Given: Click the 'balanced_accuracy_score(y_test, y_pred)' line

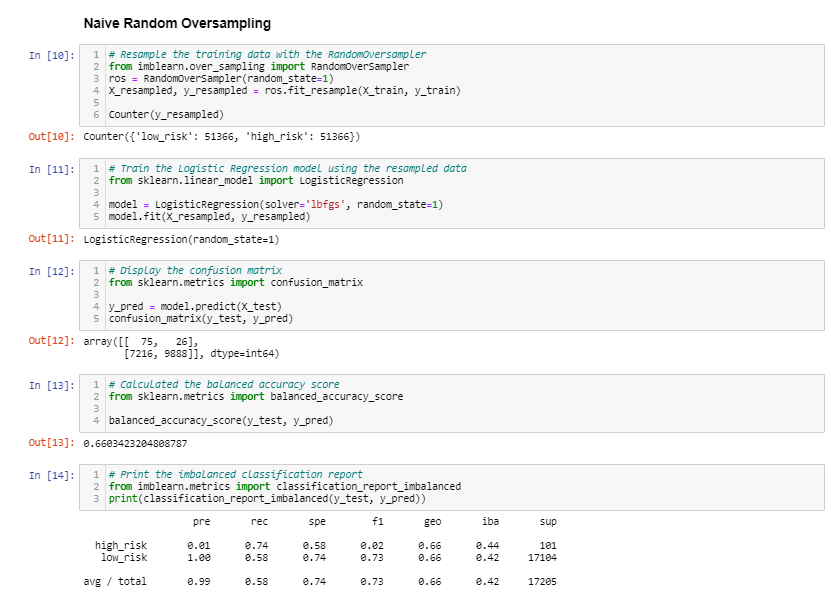Looking at the screenshot, I should [221, 420].
